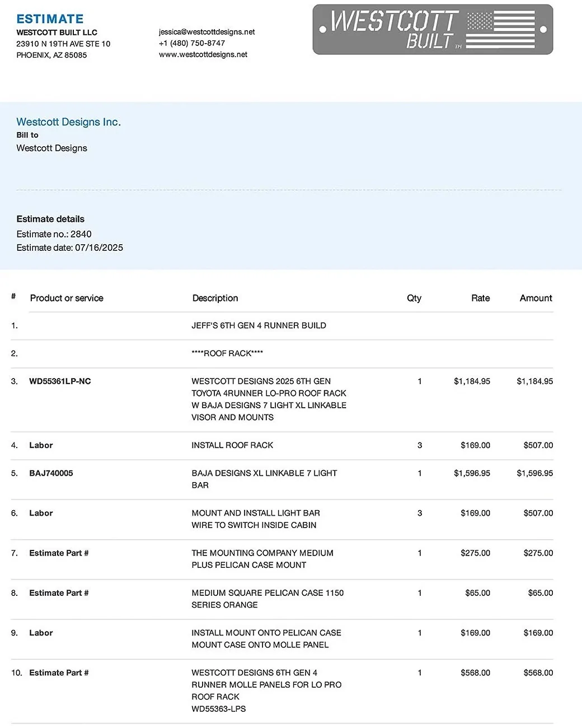Click the Qty column header
This screenshot has height=728, width=582.
click(414, 298)
